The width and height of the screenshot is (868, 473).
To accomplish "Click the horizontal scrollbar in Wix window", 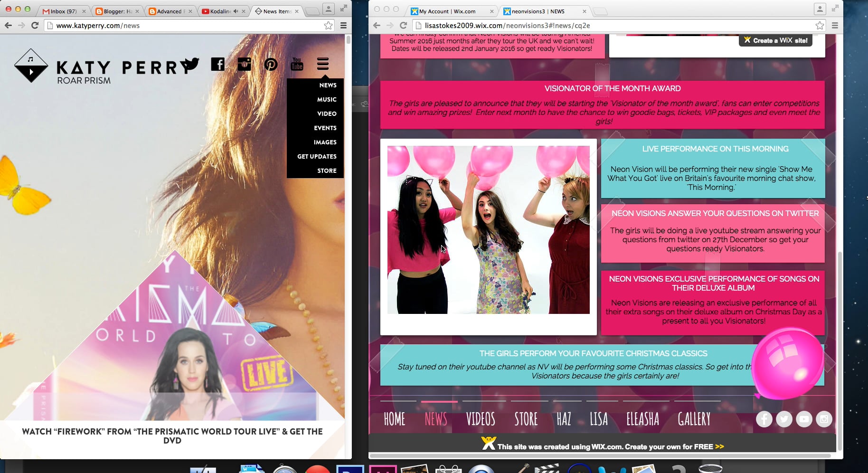I will click(600, 456).
